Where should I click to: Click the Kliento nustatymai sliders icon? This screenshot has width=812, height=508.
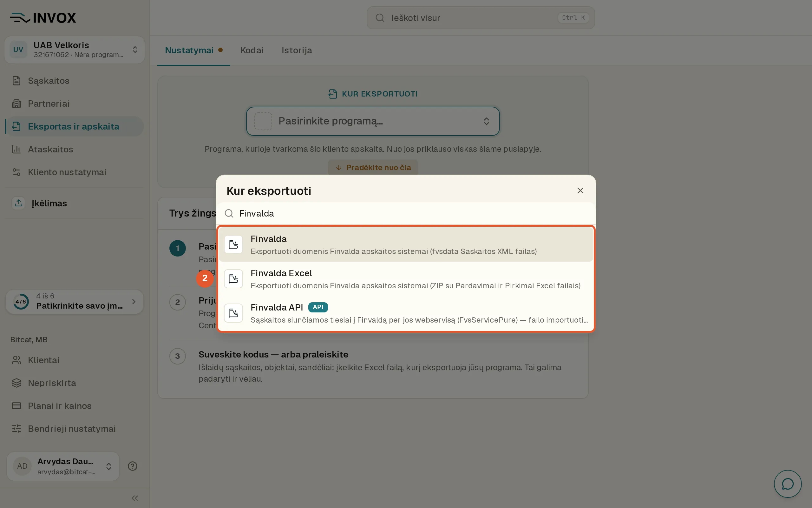(x=16, y=172)
